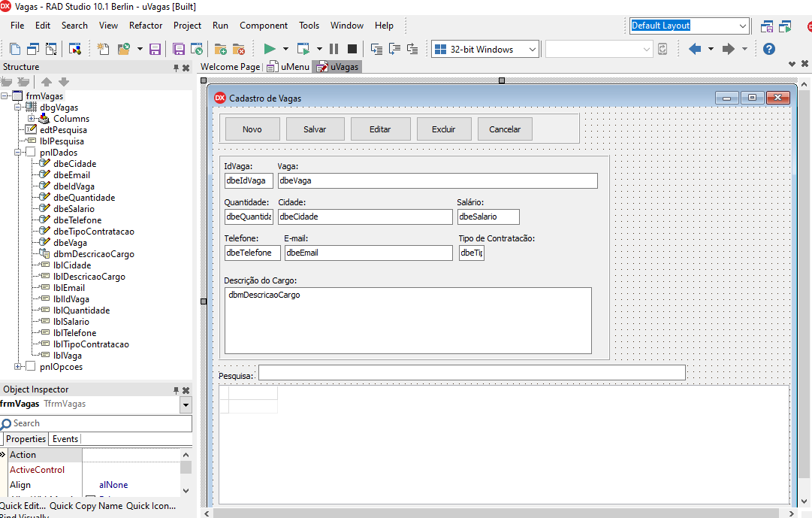
Task: Open the 32-bit Windows platform dropdown
Action: pyautogui.click(x=533, y=49)
